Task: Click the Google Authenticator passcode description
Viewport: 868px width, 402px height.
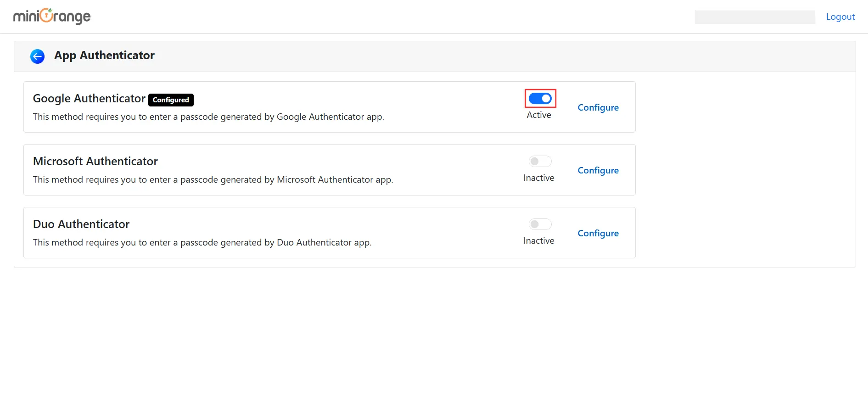Action: coord(208,117)
